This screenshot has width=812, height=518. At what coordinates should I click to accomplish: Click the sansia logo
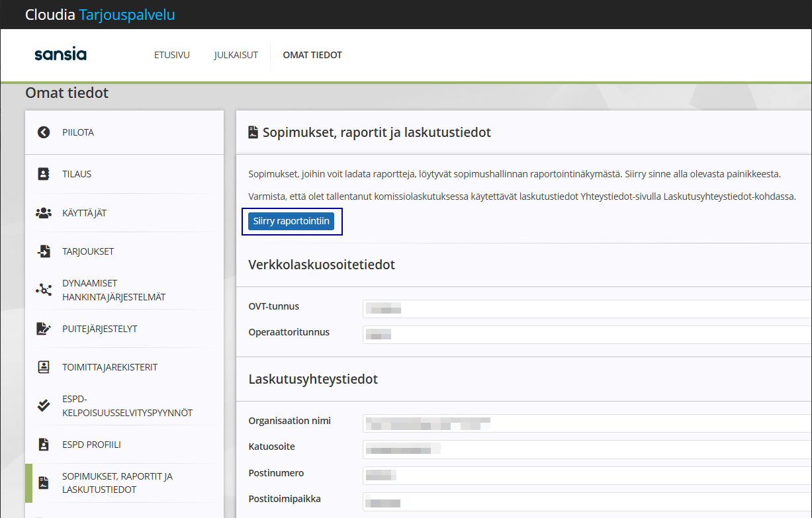tap(60, 55)
